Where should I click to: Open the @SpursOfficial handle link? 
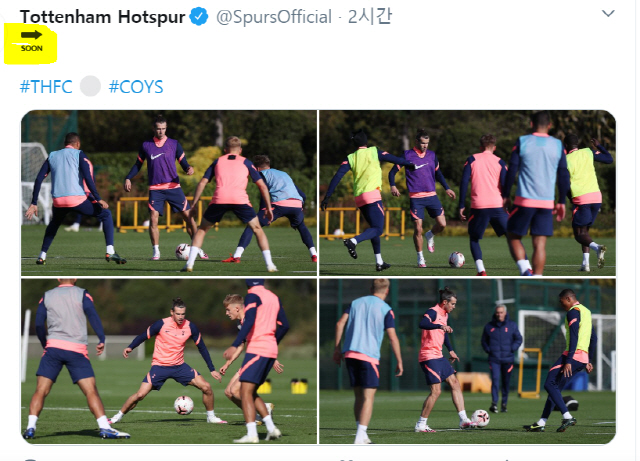pyautogui.click(x=273, y=18)
